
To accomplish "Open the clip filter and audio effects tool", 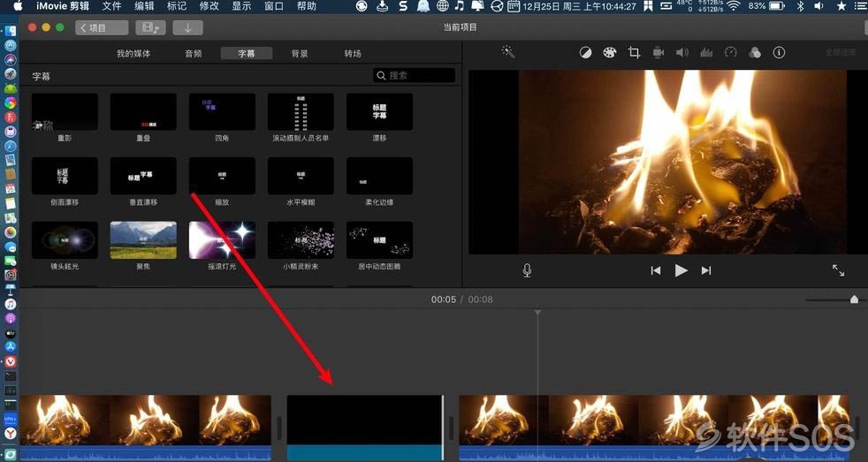I will (755, 53).
